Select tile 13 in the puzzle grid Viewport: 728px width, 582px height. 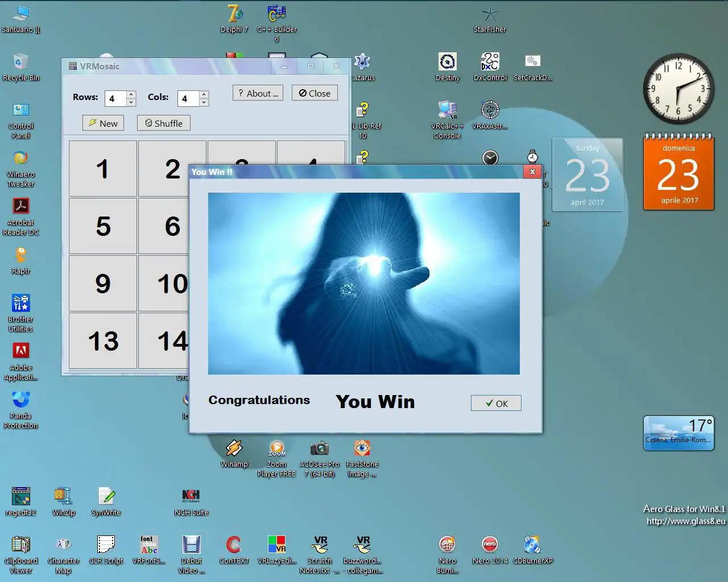coord(103,340)
